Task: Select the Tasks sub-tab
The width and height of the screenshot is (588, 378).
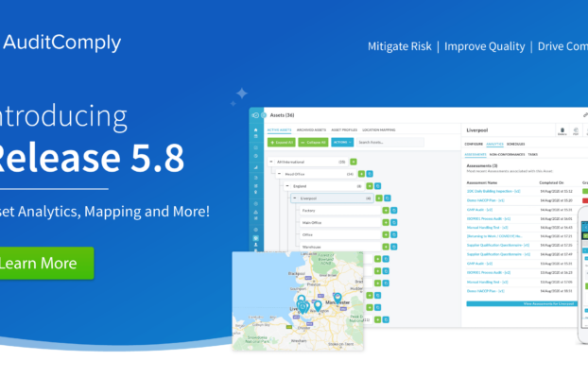Action: pos(532,154)
